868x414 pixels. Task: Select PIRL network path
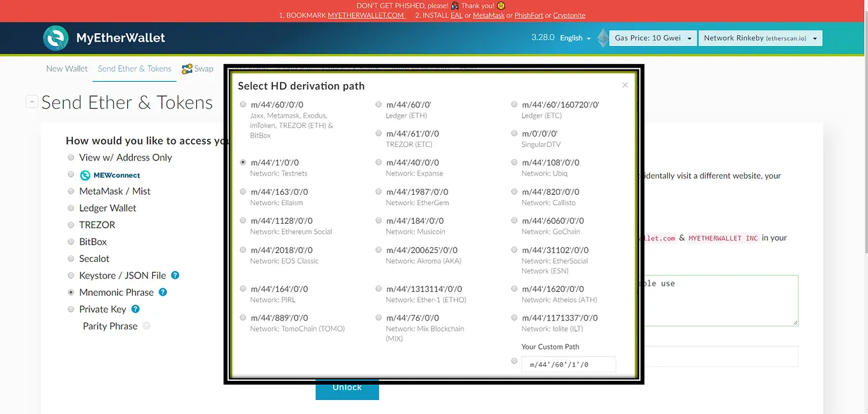(242, 289)
